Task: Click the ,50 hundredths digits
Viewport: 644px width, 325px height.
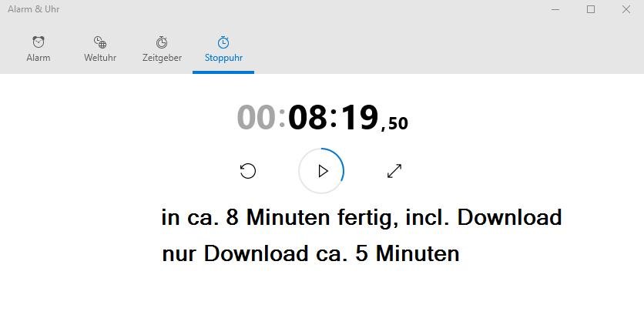Action: point(394,123)
